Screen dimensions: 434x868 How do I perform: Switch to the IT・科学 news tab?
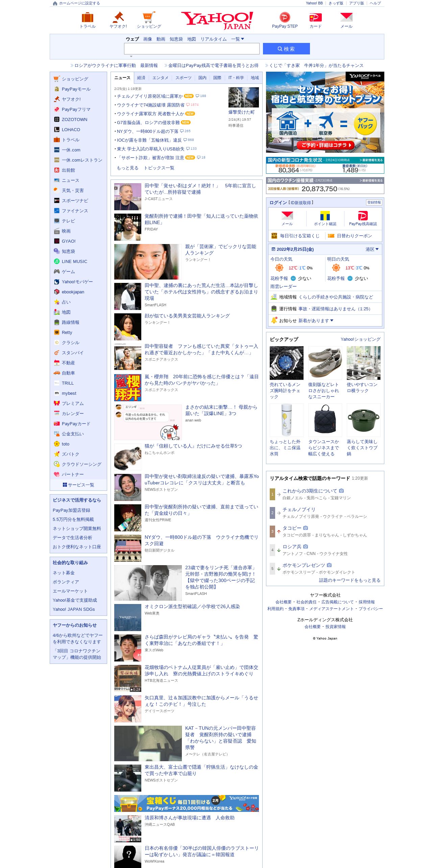(236, 78)
